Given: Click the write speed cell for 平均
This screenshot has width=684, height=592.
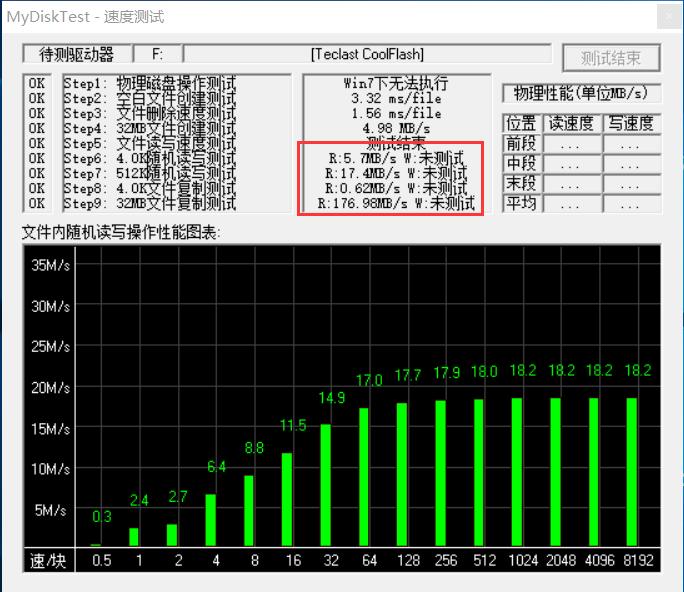Looking at the screenshot, I should point(631,204).
